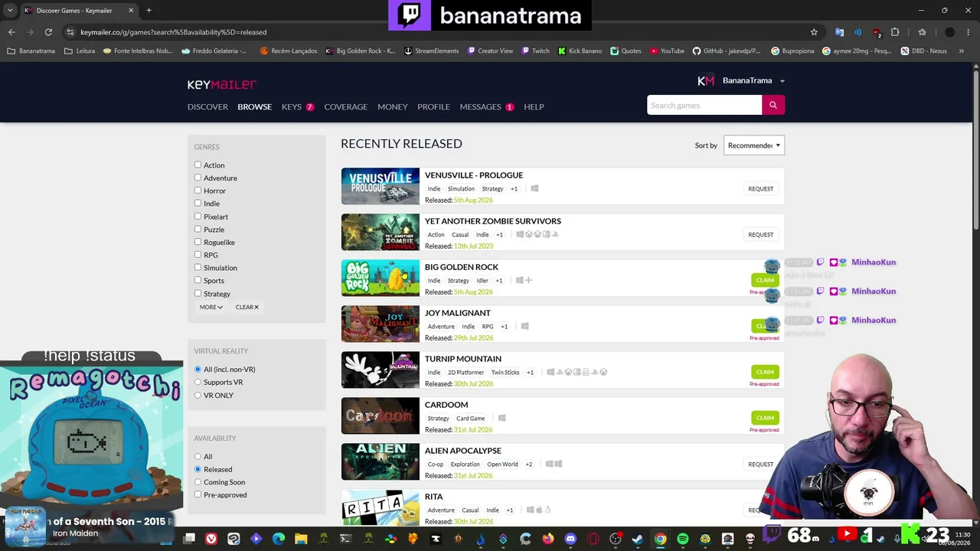Open the BROWSE menu
Screen dimensions: 980x551
point(254,106)
